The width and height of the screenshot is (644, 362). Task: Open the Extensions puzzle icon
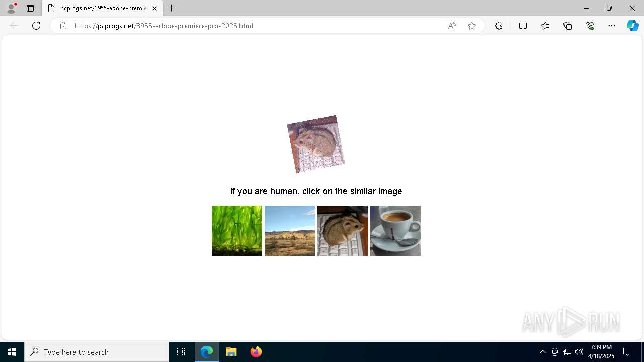[x=499, y=26]
